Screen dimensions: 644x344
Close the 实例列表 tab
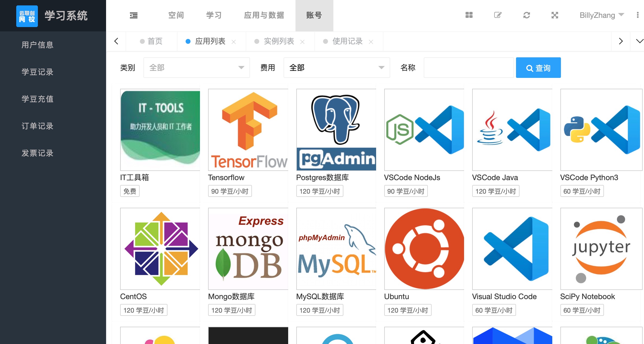click(x=303, y=42)
